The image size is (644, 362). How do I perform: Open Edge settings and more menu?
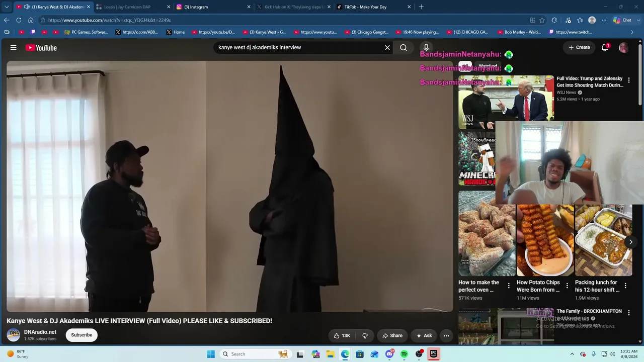coord(604,20)
